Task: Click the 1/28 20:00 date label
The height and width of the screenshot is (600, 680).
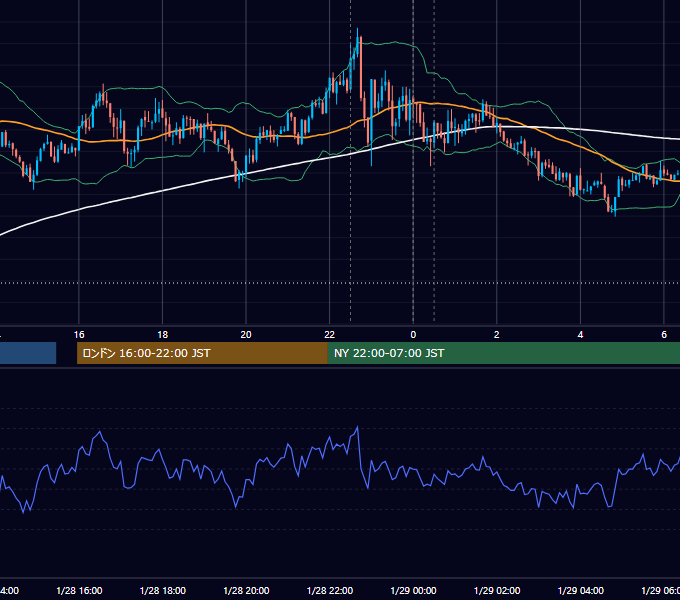Action: point(246,590)
